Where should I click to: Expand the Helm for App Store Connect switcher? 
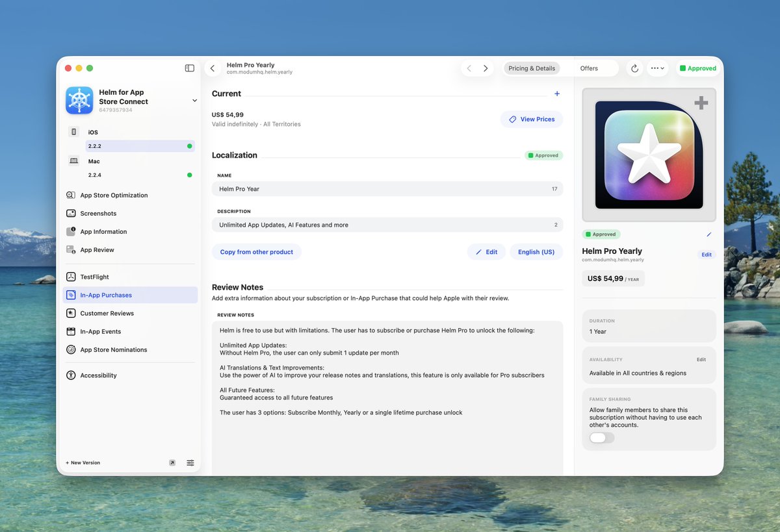pos(194,101)
